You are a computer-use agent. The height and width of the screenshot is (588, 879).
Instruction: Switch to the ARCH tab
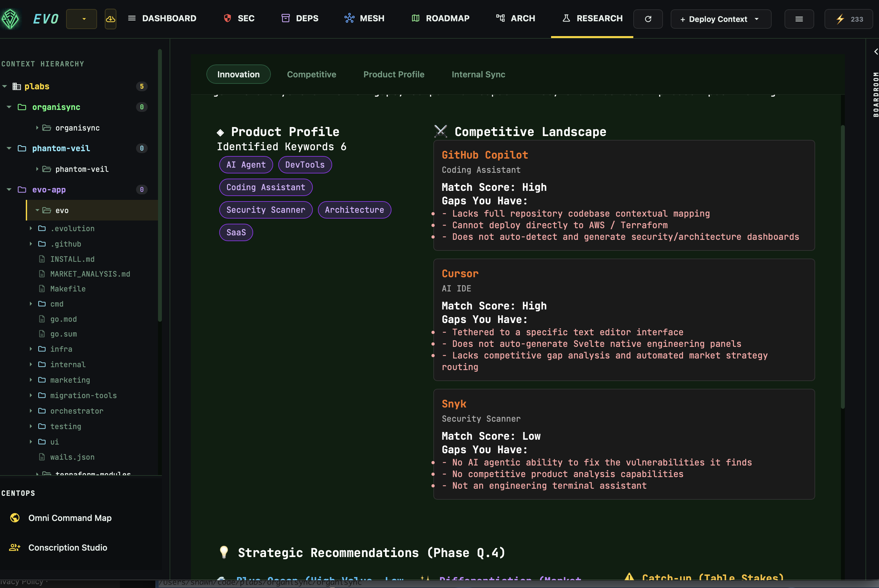516,18
